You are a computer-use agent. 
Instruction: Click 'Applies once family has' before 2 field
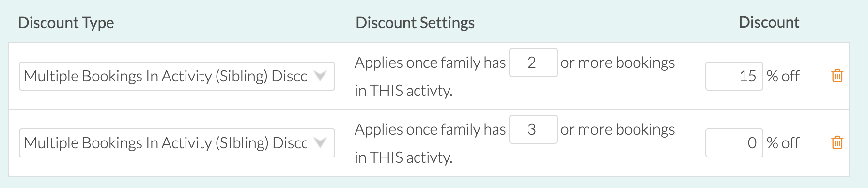(430, 63)
